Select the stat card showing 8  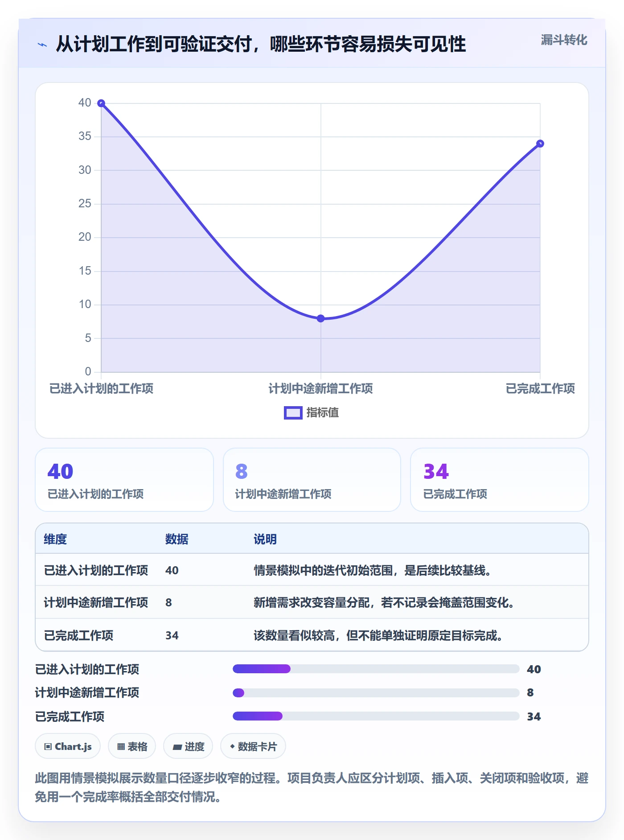(x=312, y=480)
